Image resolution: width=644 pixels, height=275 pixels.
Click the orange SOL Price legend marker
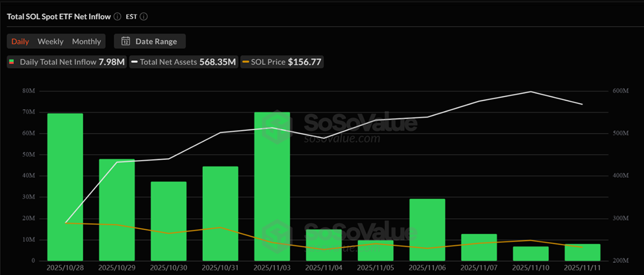(x=246, y=61)
